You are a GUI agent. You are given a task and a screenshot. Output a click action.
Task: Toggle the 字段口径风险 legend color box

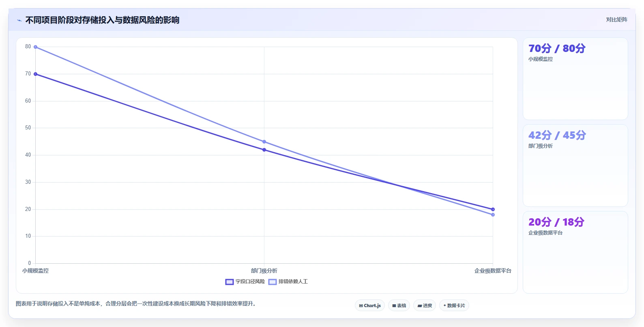click(x=230, y=282)
